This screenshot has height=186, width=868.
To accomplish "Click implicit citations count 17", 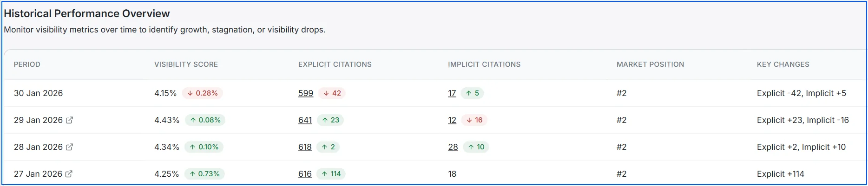I will pos(452,93).
